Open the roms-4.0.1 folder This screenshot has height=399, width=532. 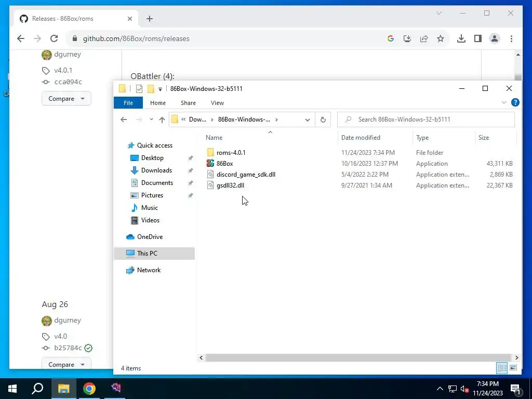point(231,153)
